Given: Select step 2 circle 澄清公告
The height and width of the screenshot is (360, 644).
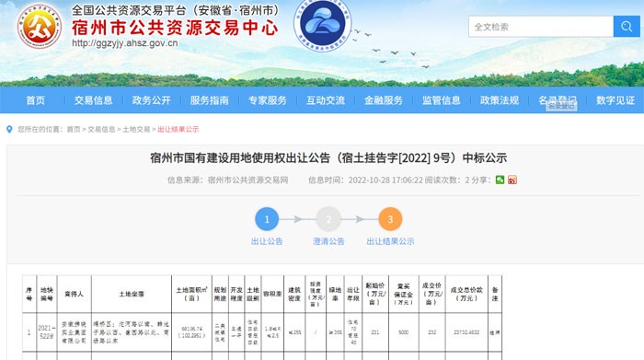Looking at the screenshot, I should tap(328, 219).
